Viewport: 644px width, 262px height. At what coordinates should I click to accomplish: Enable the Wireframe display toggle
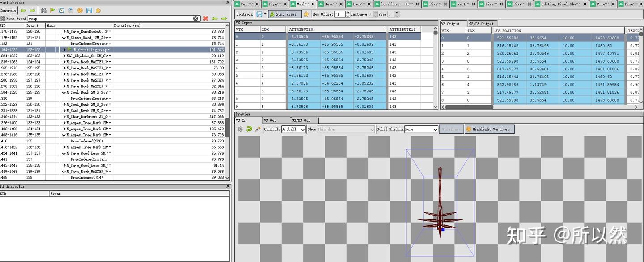click(x=450, y=129)
